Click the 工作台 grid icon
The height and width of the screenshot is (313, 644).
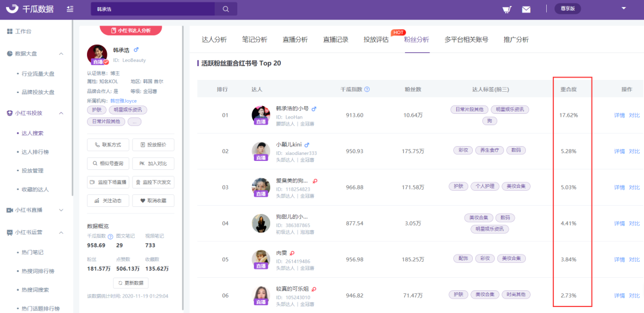coord(10,31)
